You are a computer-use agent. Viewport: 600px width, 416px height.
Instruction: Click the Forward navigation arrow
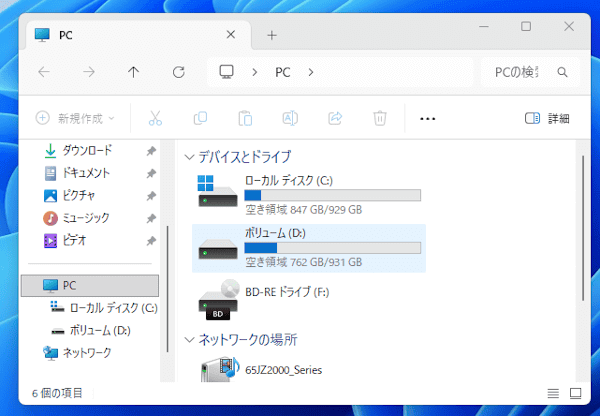[89, 72]
